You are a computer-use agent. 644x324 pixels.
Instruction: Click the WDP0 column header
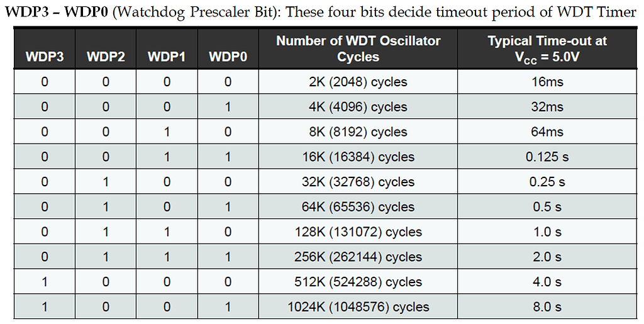pyautogui.click(x=228, y=57)
